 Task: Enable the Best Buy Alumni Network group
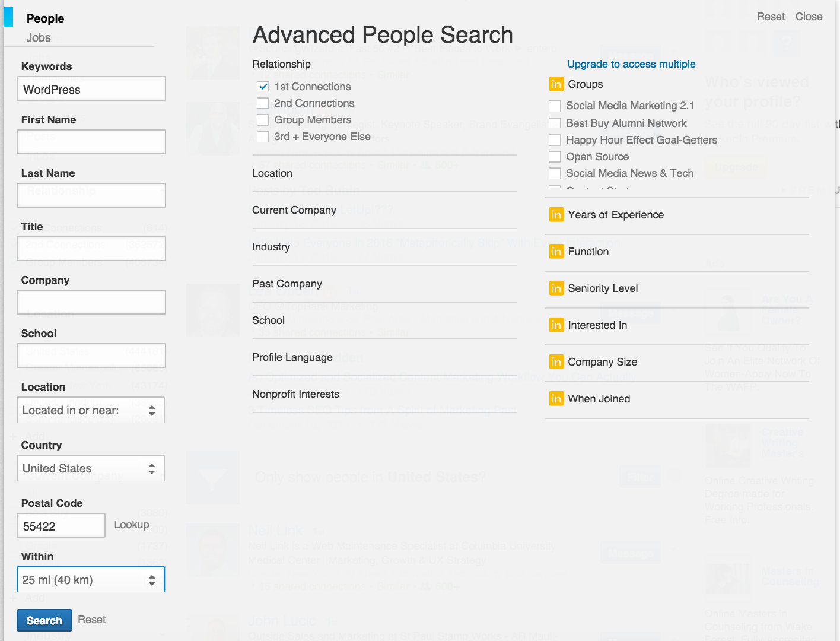point(555,123)
